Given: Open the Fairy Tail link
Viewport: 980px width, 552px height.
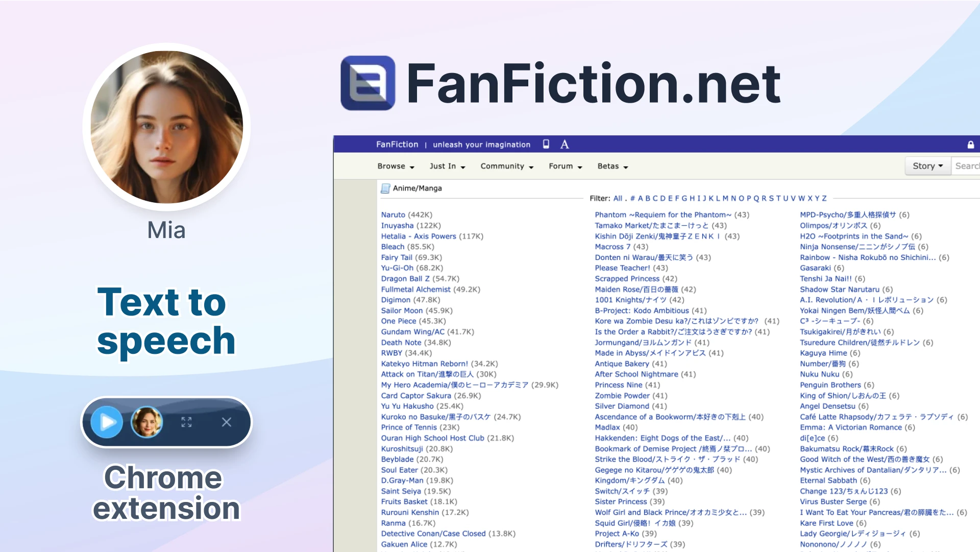Looking at the screenshot, I should pyautogui.click(x=397, y=257).
